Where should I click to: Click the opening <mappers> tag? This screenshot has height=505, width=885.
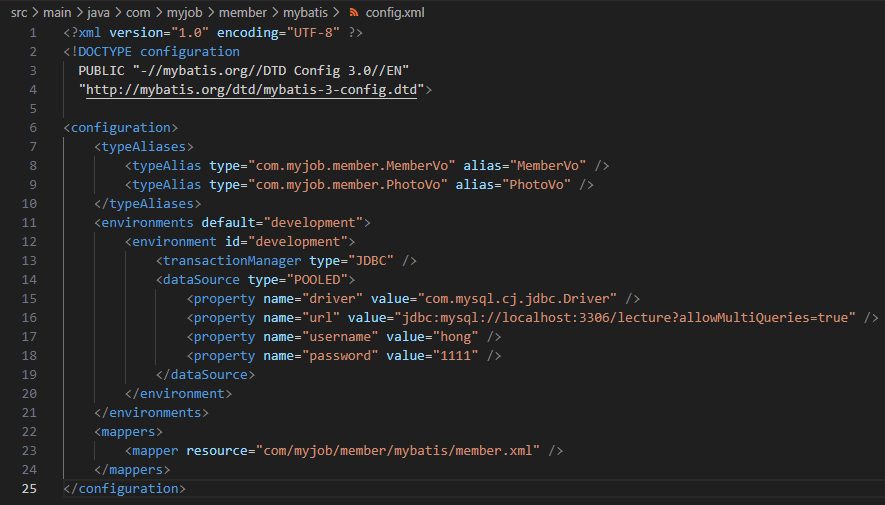tap(129, 432)
